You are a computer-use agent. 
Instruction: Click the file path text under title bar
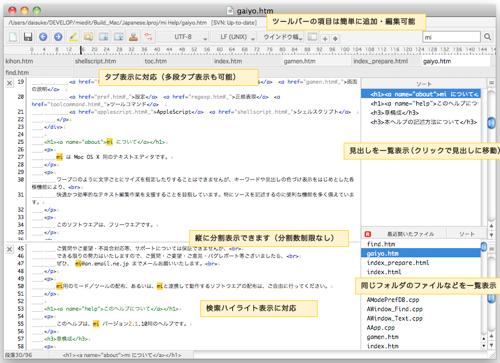[x=133, y=23]
